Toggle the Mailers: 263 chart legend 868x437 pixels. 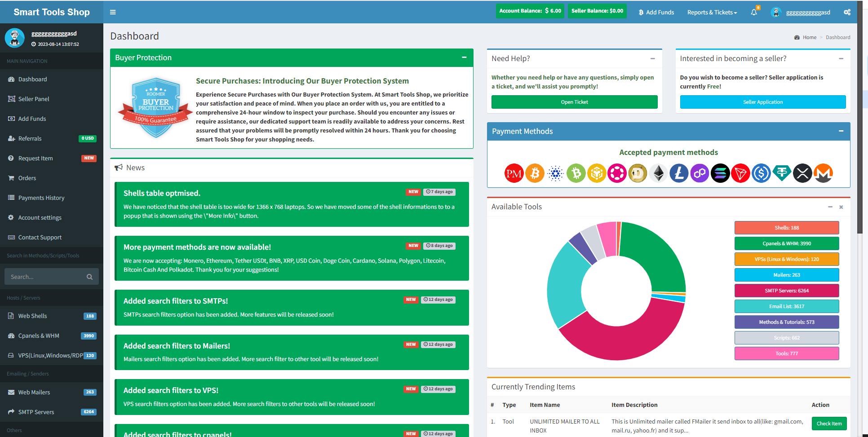[786, 275]
